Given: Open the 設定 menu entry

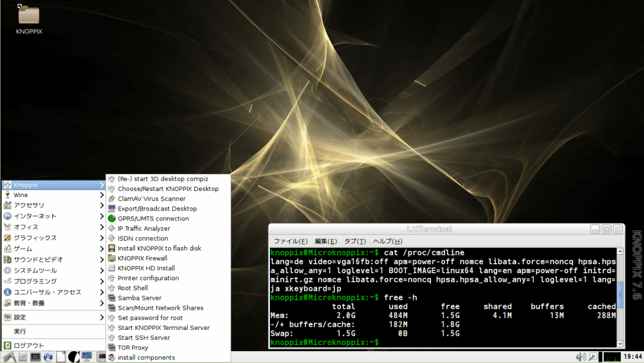Looking at the screenshot, I should click(x=53, y=317).
